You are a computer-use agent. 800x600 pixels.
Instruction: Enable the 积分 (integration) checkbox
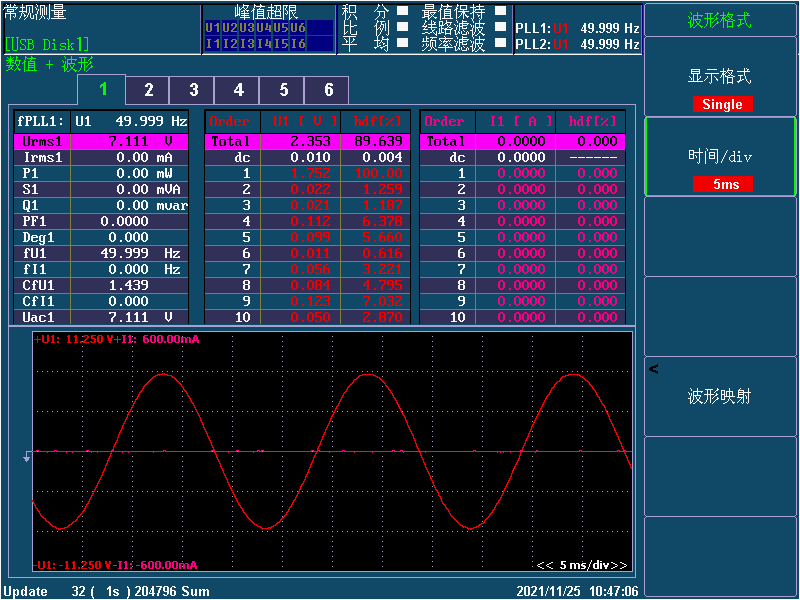pyautogui.click(x=402, y=12)
